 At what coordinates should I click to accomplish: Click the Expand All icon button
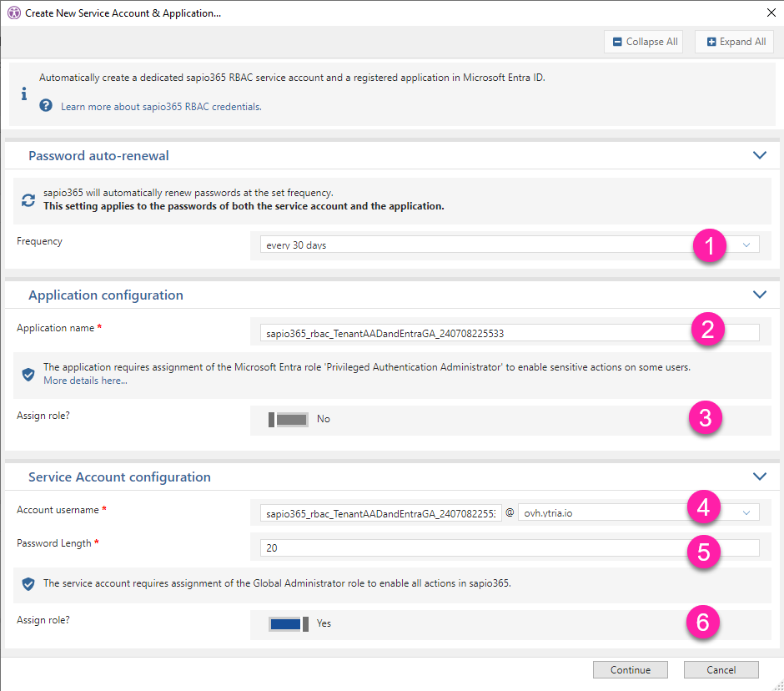[713, 41]
